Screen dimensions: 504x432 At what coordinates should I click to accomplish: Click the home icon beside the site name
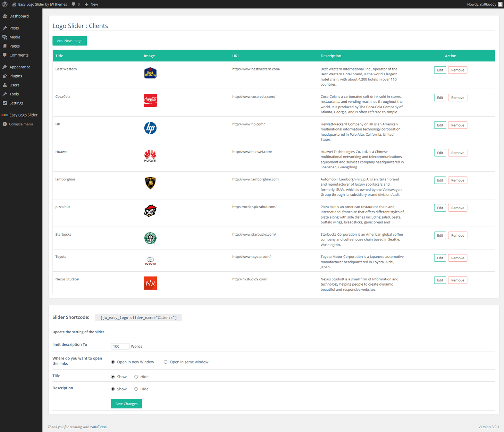coord(14,4)
